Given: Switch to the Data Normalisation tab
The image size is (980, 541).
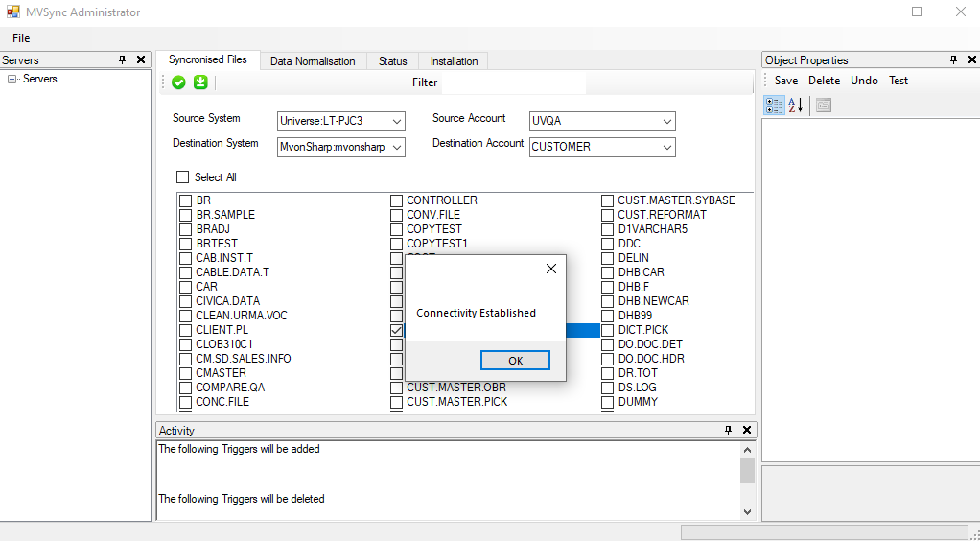Looking at the screenshot, I should click(x=313, y=61).
